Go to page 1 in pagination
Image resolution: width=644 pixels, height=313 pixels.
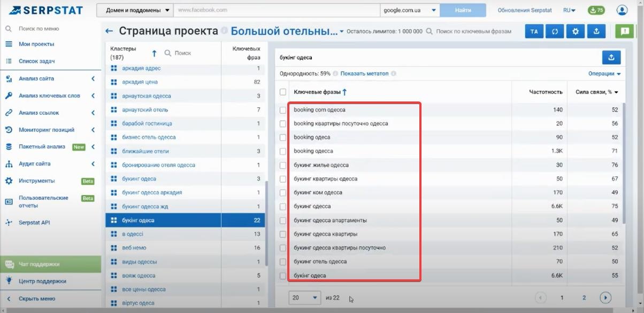coord(562,298)
